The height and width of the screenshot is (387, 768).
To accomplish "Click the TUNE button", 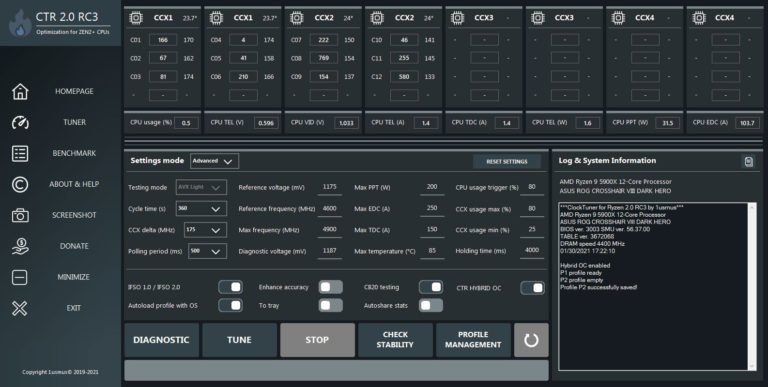I will pos(240,340).
